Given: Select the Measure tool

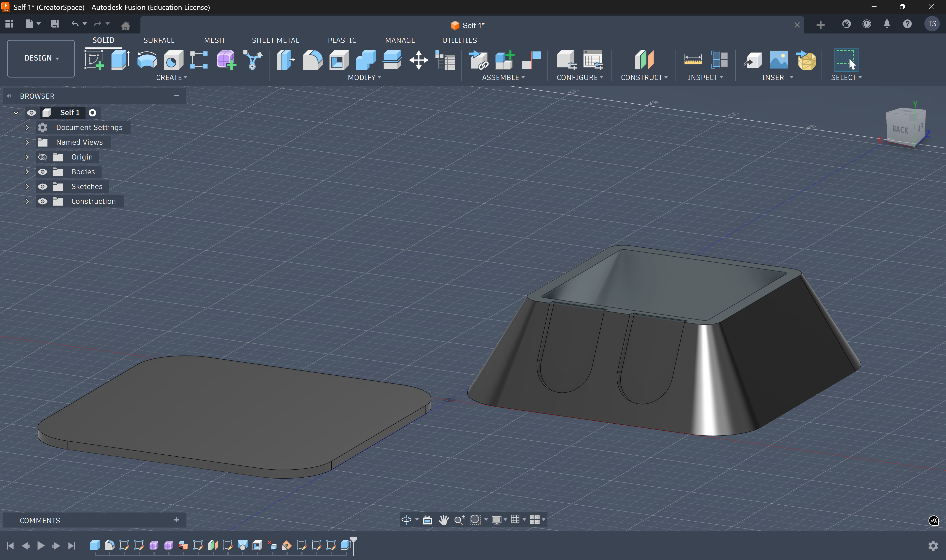Looking at the screenshot, I should click(693, 60).
